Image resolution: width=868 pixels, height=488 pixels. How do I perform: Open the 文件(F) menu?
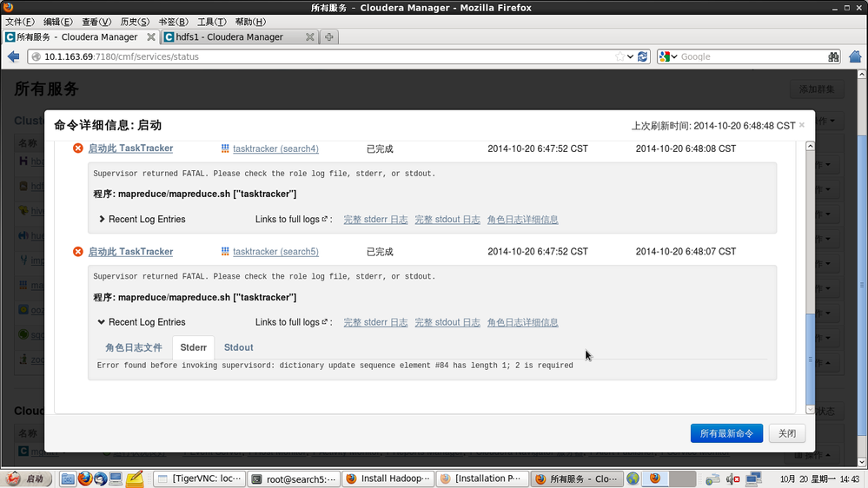(x=20, y=22)
